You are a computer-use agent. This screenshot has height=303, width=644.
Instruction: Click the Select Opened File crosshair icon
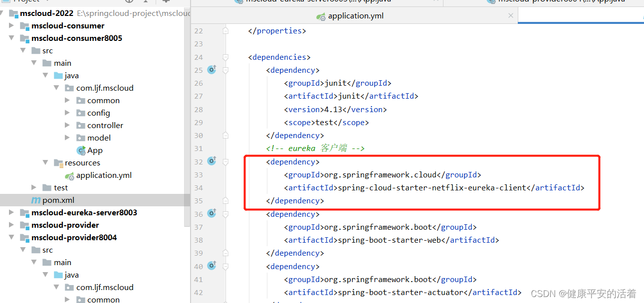coord(129,2)
